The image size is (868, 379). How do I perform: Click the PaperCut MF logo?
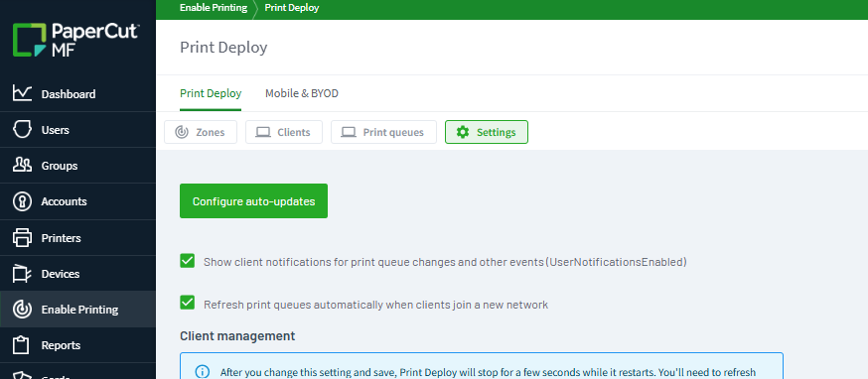[76, 40]
